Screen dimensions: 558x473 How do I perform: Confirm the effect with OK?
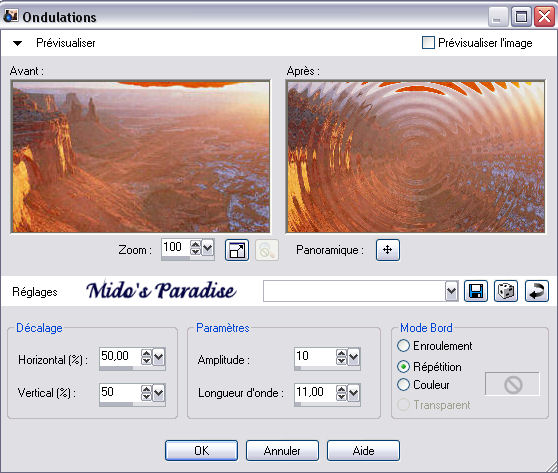[x=201, y=451]
